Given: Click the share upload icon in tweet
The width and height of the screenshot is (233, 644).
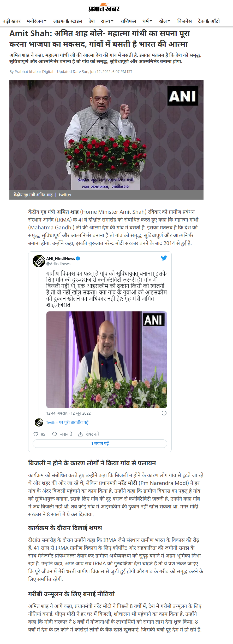Looking at the screenshot, I should (x=80, y=434).
